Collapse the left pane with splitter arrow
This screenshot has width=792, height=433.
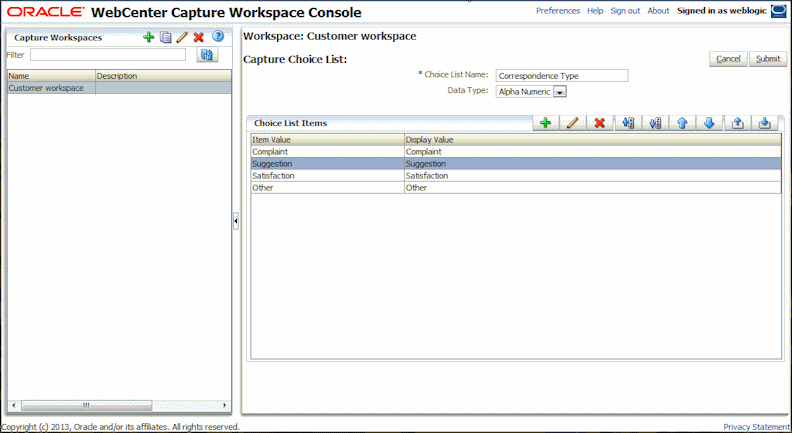pyautogui.click(x=236, y=221)
